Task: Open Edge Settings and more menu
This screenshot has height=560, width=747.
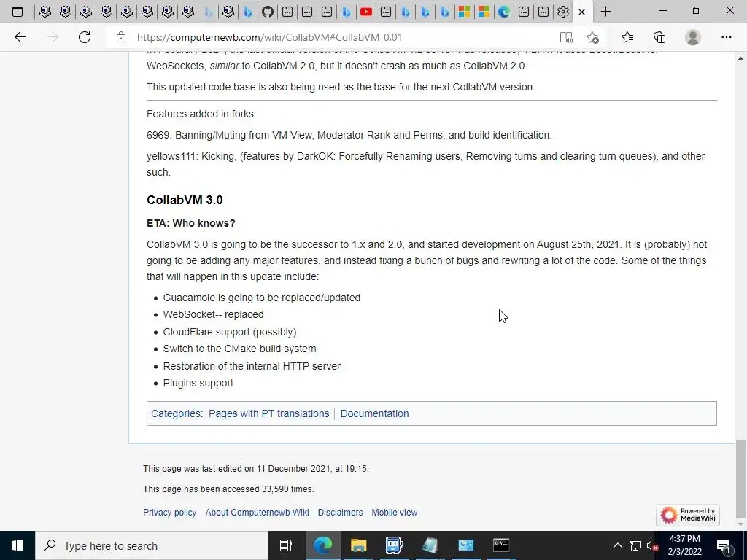Action: 726,37
